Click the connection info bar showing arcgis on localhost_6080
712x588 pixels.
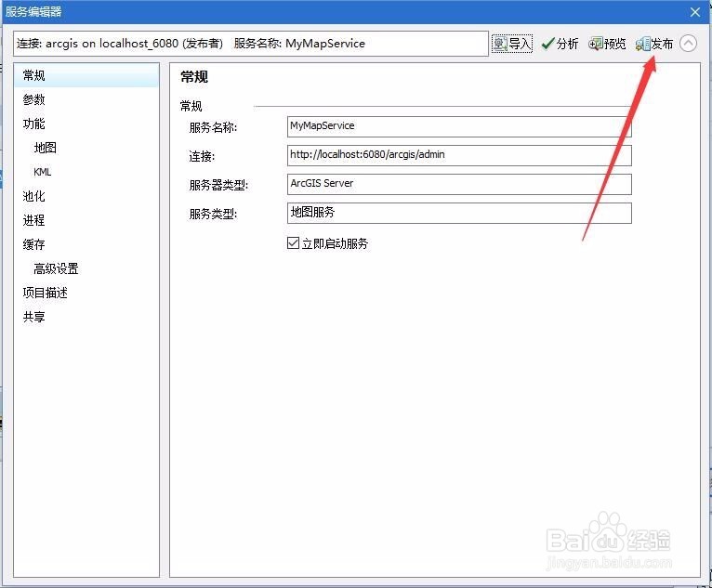click(x=251, y=44)
